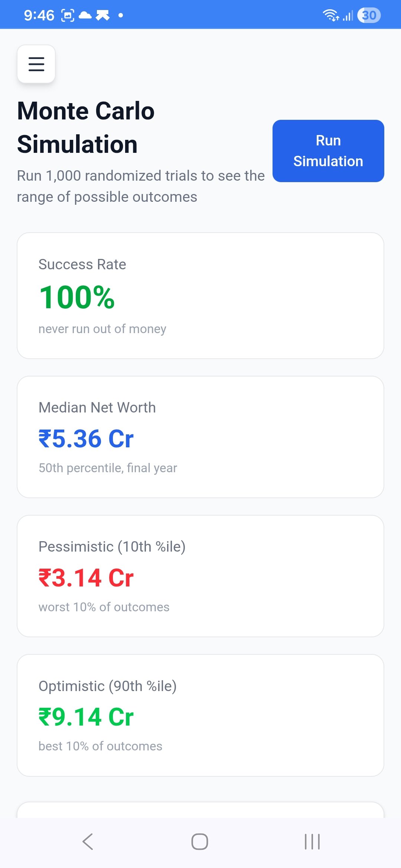The width and height of the screenshot is (401, 868).
Task: Tap the red ₹3.14 Cr value
Action: tap(86, 578)
